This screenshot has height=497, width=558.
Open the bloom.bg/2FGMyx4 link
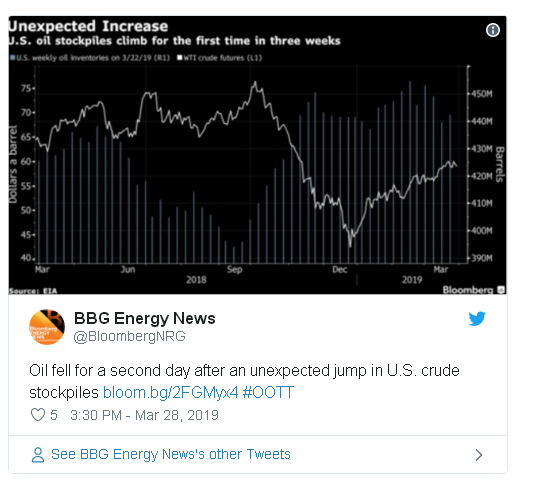[170, 393]
